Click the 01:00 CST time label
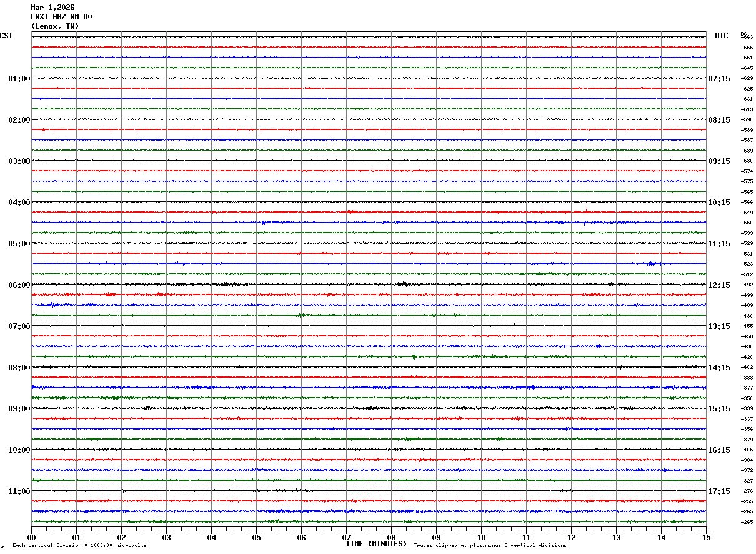The width and height of the screenshot is (756, 554). [x=19, y=79]
